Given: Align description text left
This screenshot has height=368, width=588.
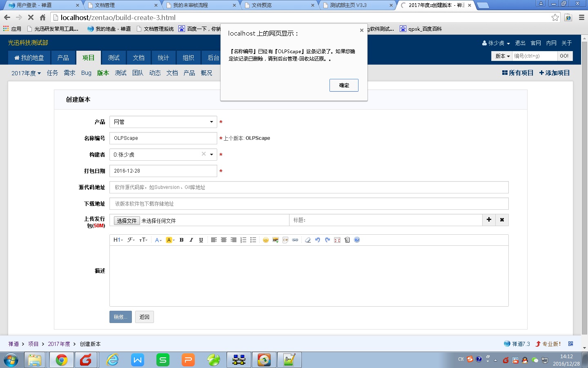Looking at the screenshot, I should click(214, 240).
